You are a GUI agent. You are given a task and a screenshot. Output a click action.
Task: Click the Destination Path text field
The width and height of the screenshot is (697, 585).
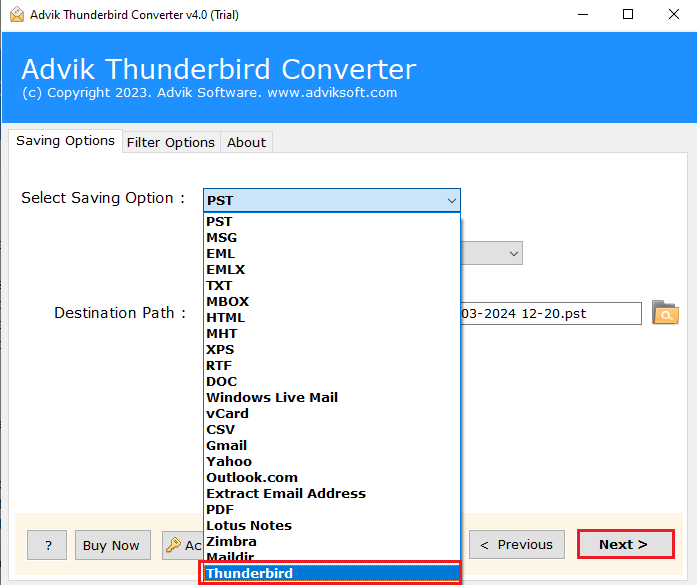tap(551, 314)
